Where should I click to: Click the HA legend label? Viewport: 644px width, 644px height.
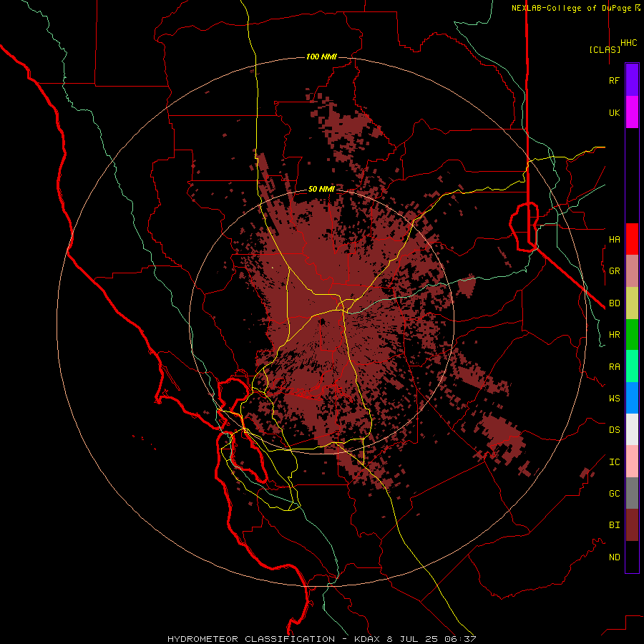(x=614, y=239)
